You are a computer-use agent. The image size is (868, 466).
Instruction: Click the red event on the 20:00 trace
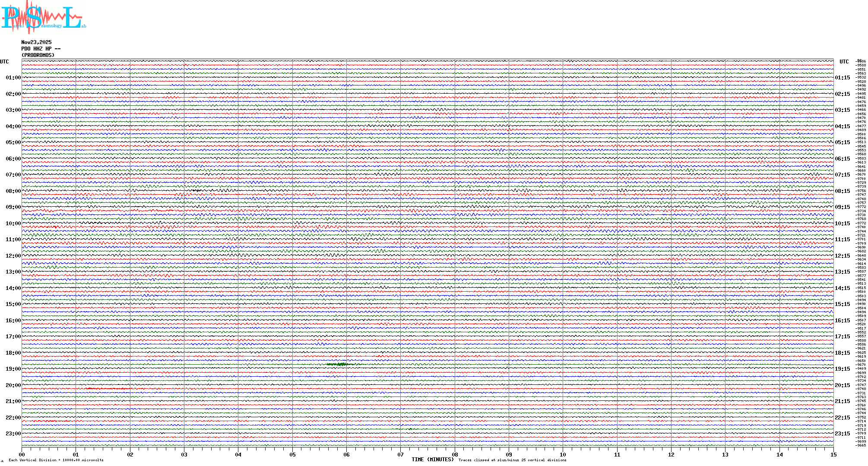pyautogui.click(x=106, y=389)
